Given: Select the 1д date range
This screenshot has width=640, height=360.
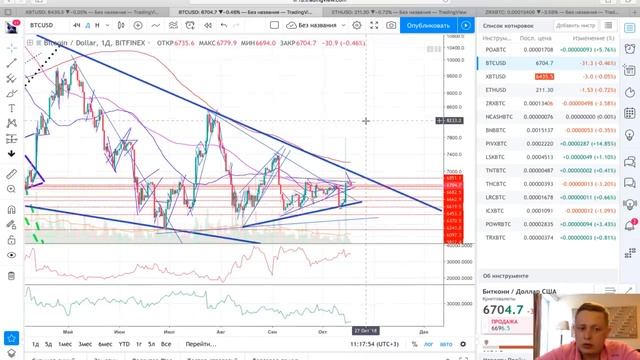Looking at the screenshot, I should pos(36,344).
